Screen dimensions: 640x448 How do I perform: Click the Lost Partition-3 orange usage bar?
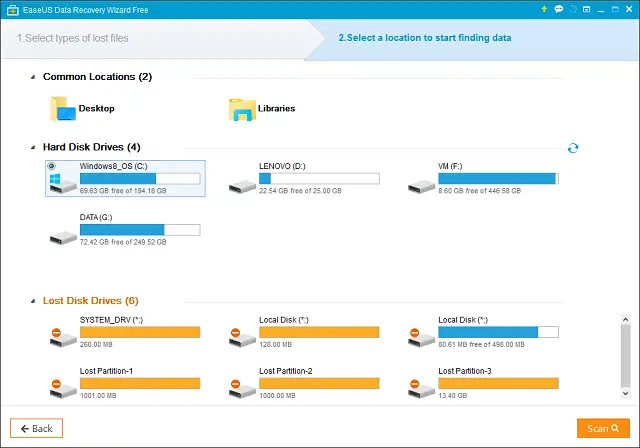tap(498, 383)
